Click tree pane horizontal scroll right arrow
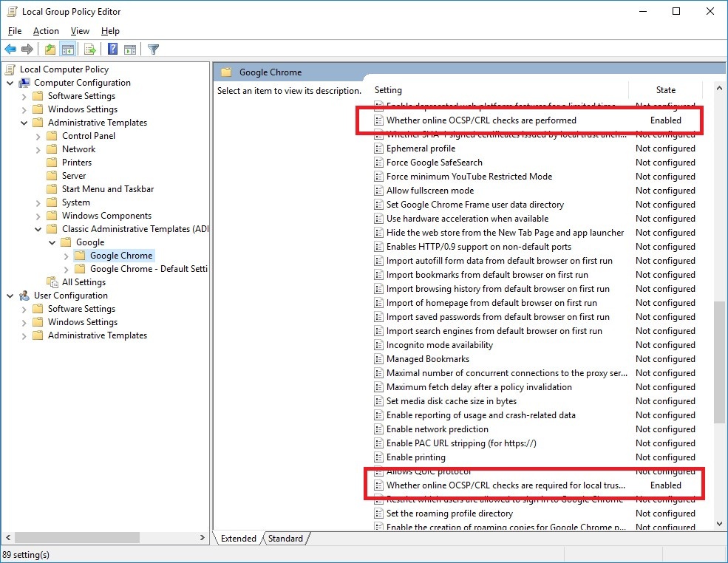 click(203, 537)
